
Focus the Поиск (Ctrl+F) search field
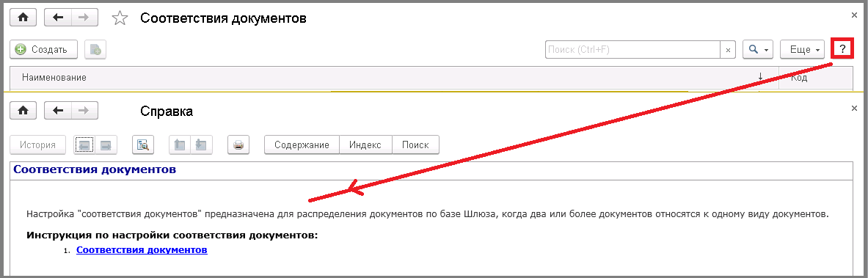point(632,49)
